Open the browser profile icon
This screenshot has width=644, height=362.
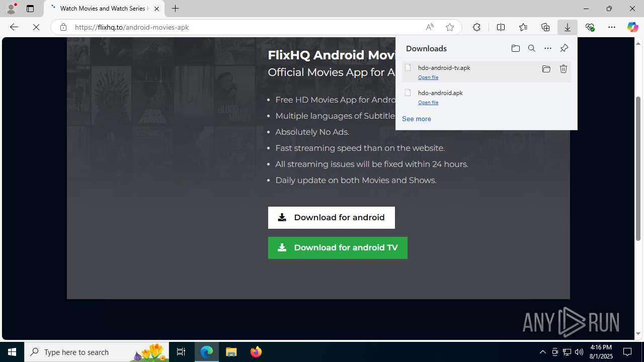click(x=11, y=9)
